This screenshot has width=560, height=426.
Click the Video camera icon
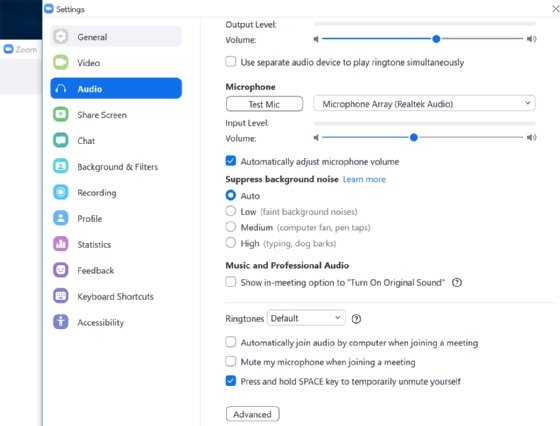(x=61, y=62)
